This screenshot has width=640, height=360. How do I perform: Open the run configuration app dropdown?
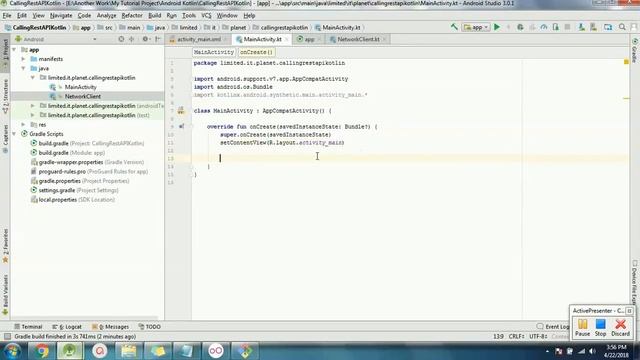tap(476, 27)
